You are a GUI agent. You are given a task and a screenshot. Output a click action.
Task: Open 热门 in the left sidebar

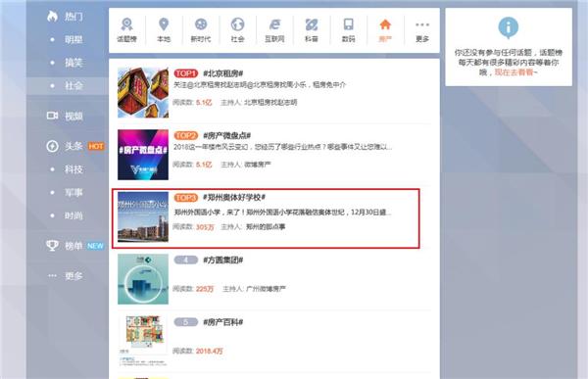click(x=65, y=16)
